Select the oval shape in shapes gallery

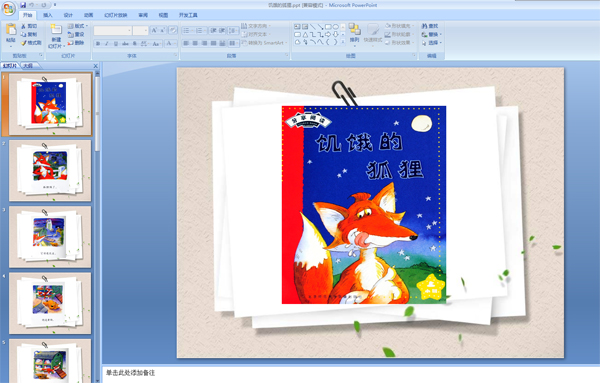336,27
